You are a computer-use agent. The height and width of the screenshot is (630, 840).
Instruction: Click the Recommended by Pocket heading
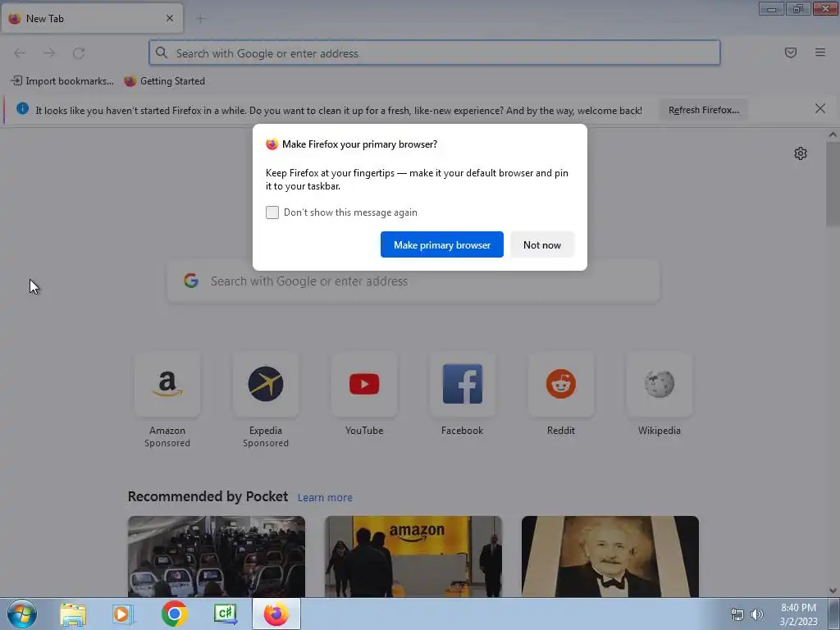click(208, 496)
